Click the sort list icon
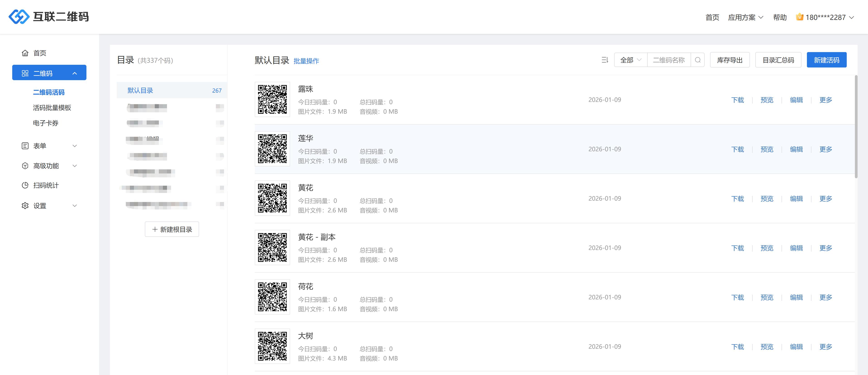The height and width of the screenshot is (375, 868). pos(605,60)
